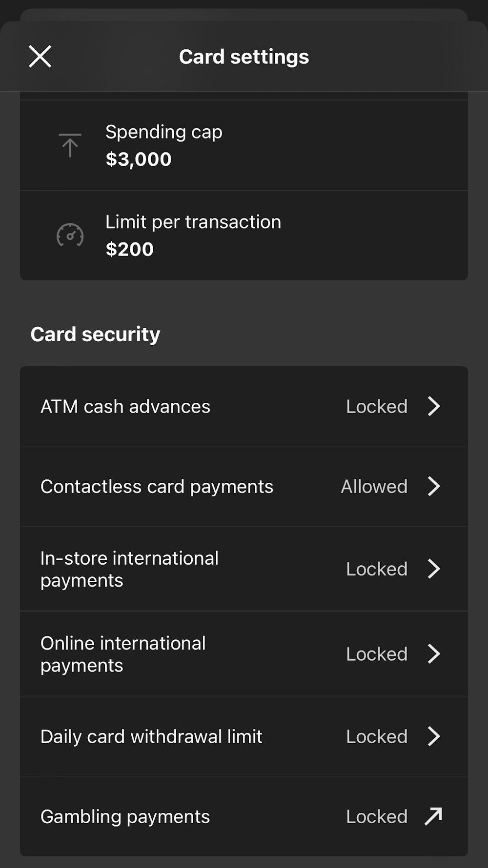488x868 pixels.
Task: Open the Card security section header
Action: coord(96,334)
